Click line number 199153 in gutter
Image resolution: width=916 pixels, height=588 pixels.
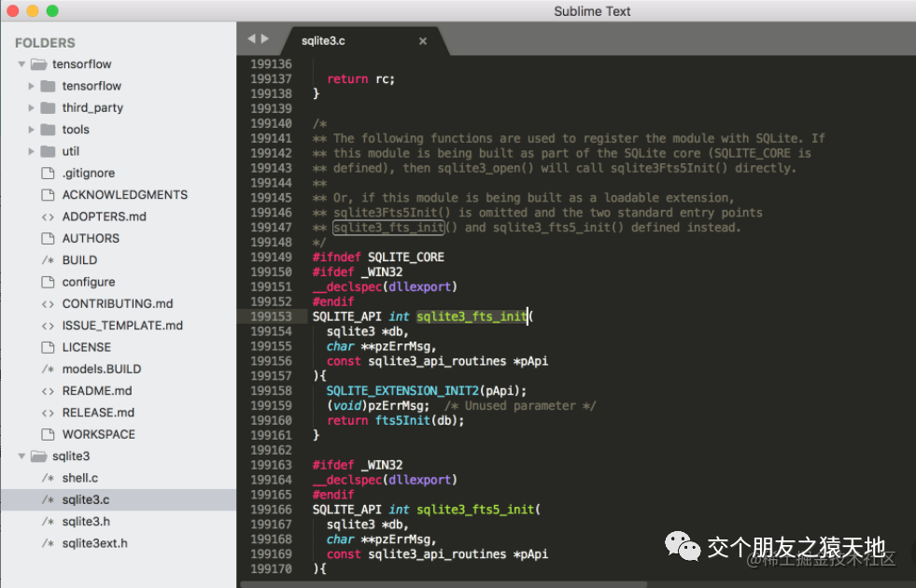pos(271,316)
